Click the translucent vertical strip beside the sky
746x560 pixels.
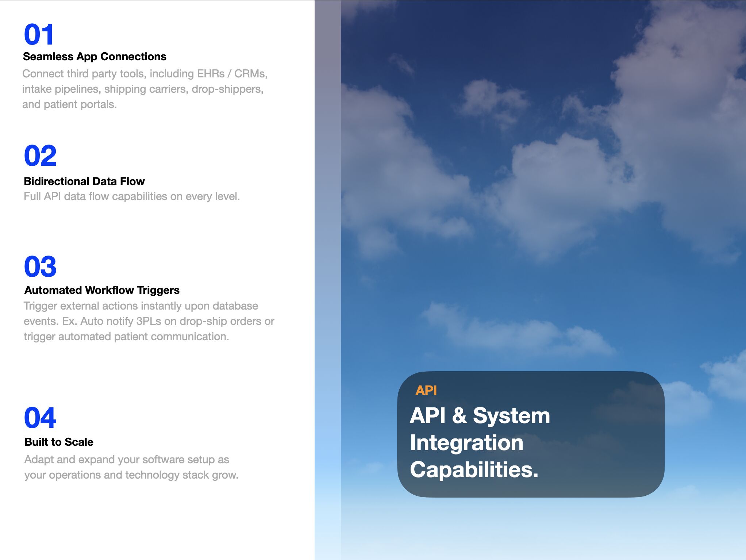coord(327,280)
